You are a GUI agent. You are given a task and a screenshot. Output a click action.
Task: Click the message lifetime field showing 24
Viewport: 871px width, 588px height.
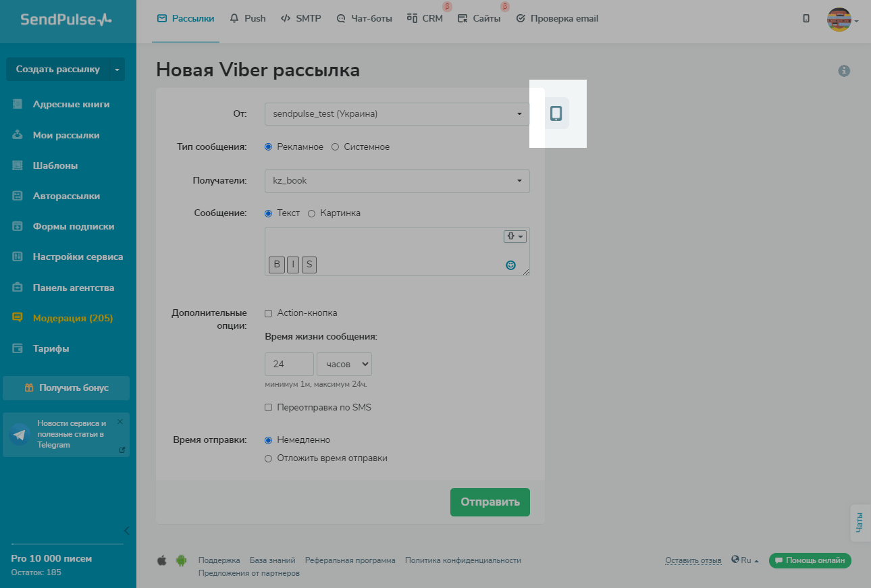point(289,364)
